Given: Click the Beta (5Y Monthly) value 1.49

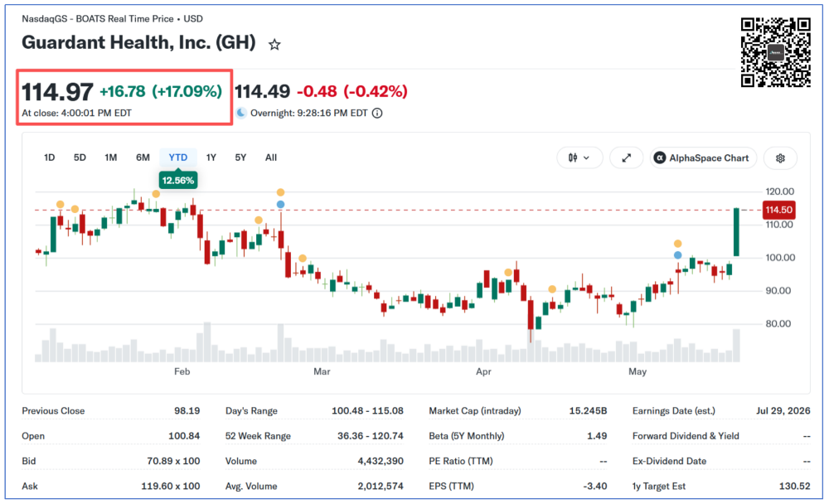Looking at the screenshot, I should pyautogui.click(x=597, y=436).
